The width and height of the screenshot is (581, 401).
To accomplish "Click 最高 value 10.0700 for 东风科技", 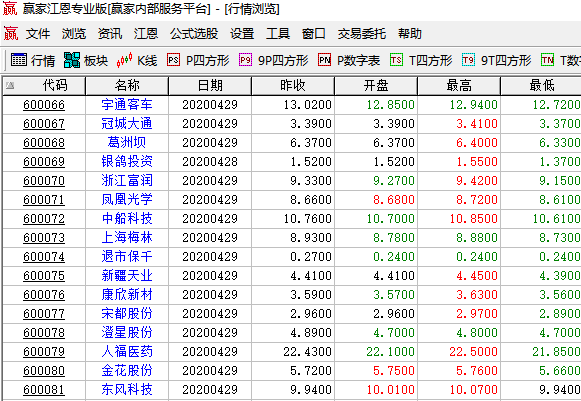I will pyautogui.click(x=474, y=390).
